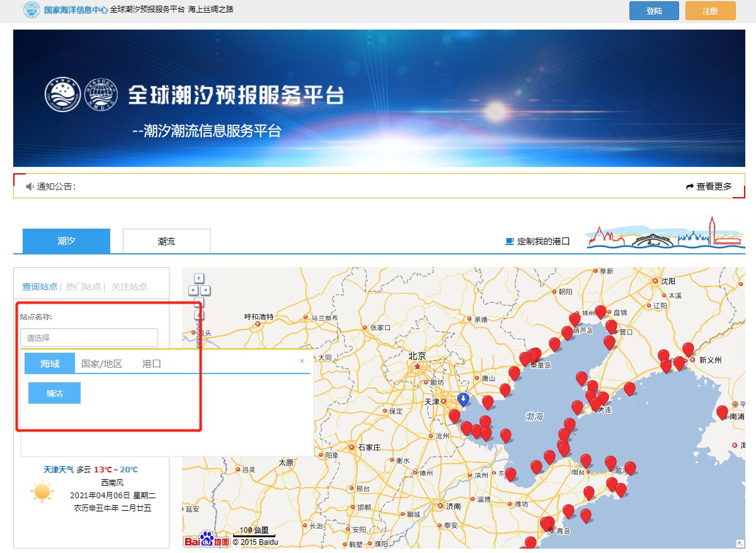Click the 石家庄 city label on map

[x=369, y=447]
